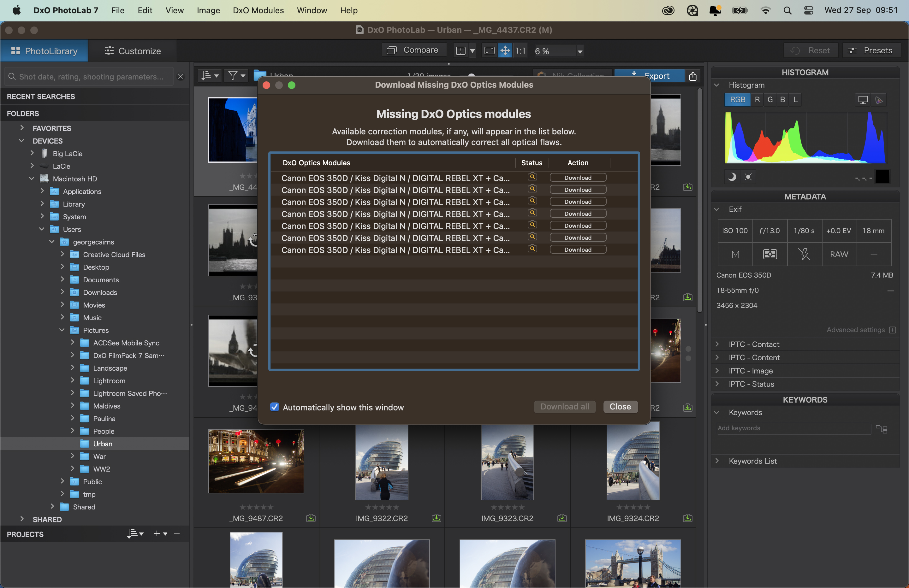Expand the FAVORITES section

[22, 128]
